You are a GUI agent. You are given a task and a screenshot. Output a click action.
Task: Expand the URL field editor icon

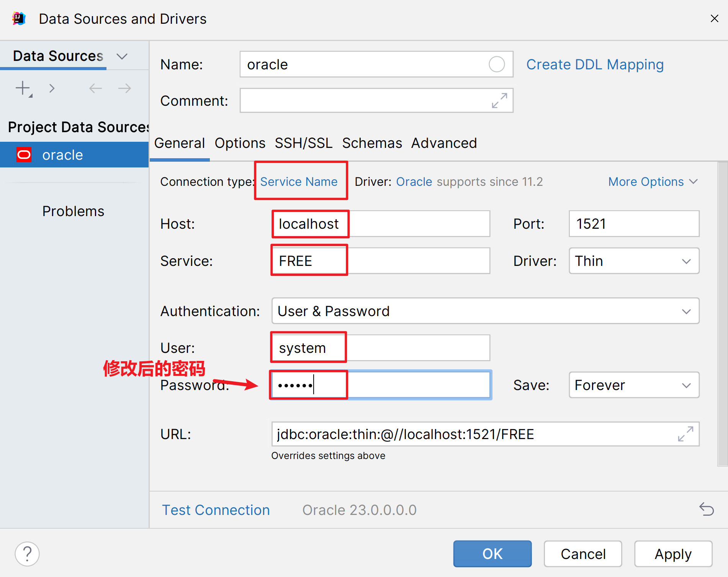pos(685,434)
